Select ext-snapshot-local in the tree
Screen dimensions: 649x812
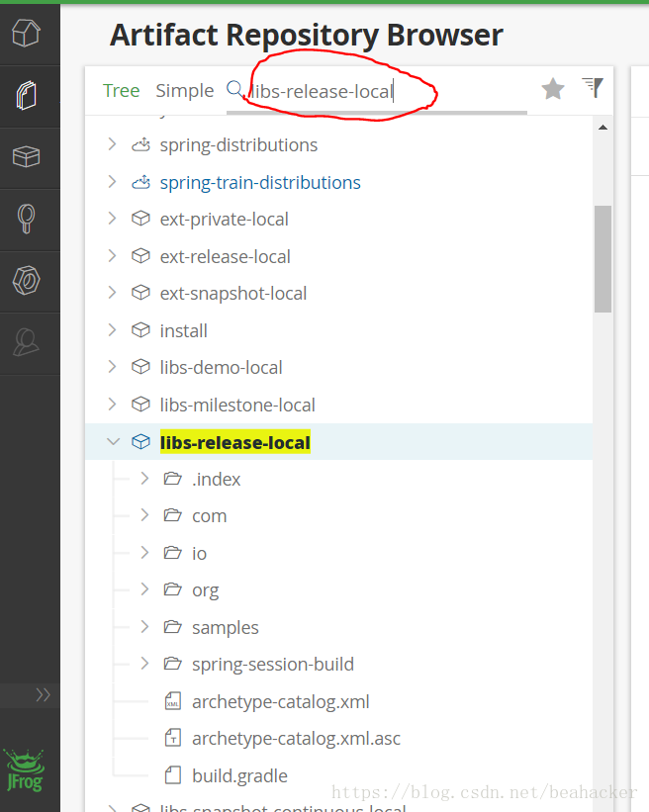tap(233, 294)
